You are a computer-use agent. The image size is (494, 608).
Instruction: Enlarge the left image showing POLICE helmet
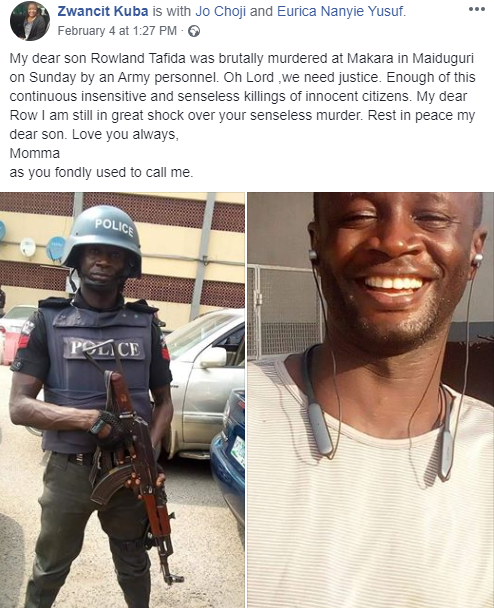[122, 400]
